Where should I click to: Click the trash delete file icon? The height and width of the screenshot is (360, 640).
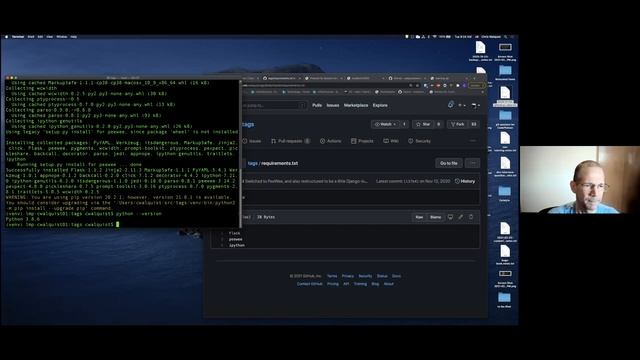pos(471,217)
